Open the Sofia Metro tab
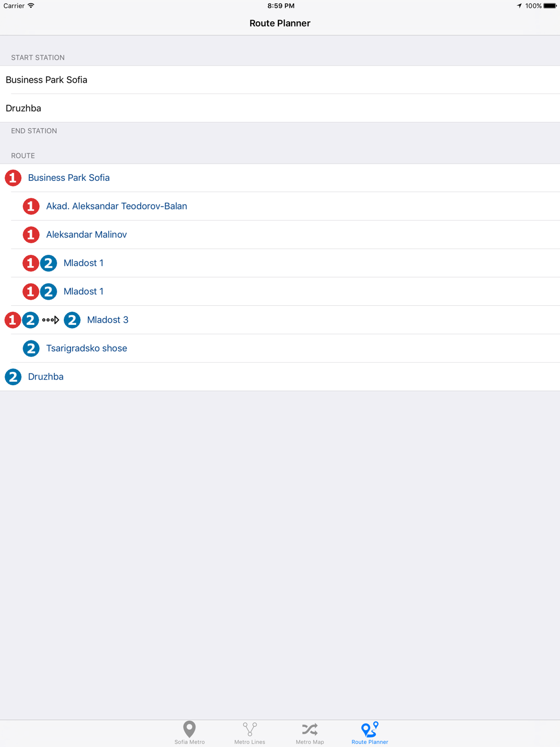 click(x=189, y=733)
